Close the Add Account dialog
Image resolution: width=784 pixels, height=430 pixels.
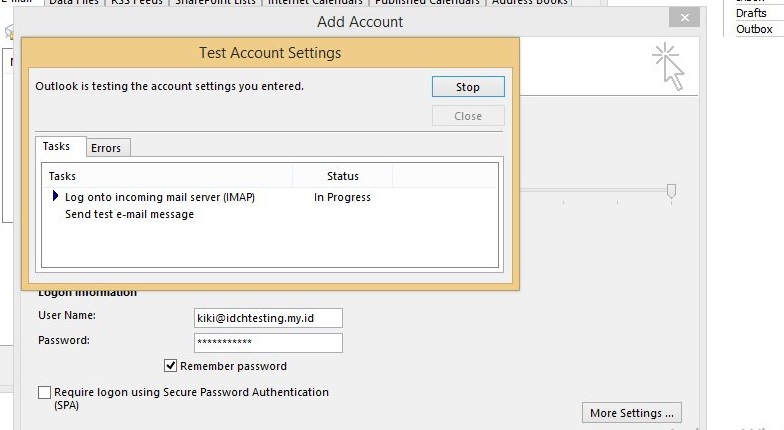tap(684, 18)
